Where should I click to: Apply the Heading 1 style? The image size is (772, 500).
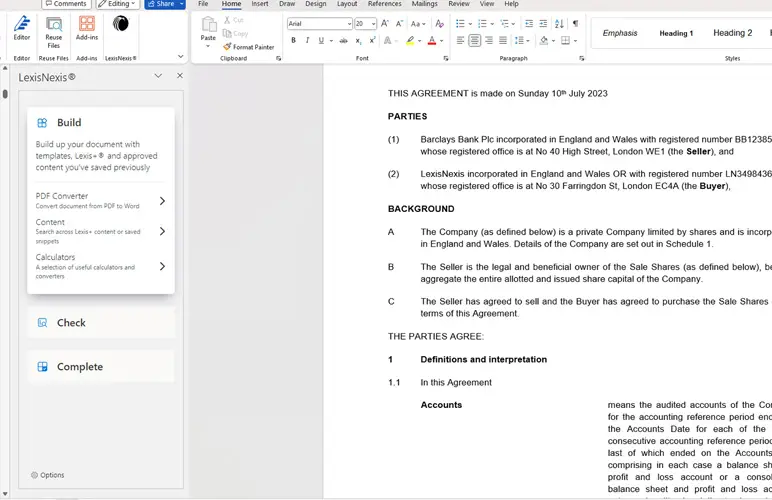tap(676, 33)
